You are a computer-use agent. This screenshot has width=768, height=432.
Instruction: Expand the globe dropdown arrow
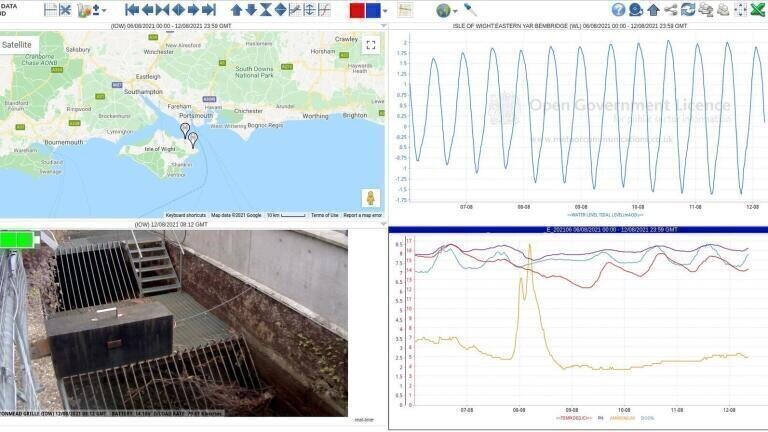[455, 11]
